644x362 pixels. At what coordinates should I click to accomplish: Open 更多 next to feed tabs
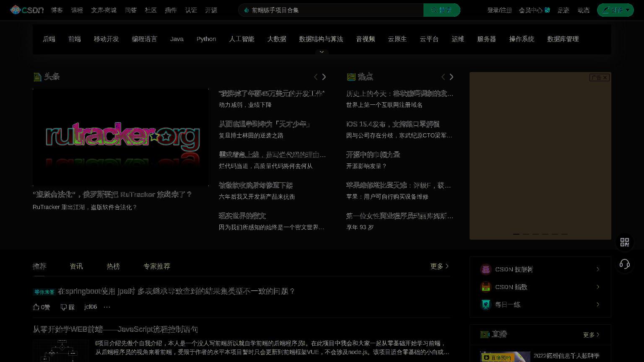[x=439, y=266]
